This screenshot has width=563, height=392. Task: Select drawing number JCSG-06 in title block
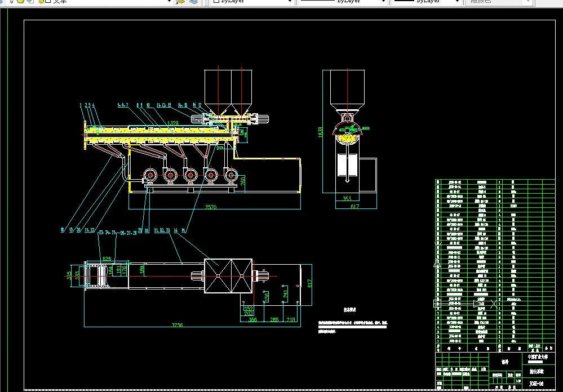pos(537,384)
